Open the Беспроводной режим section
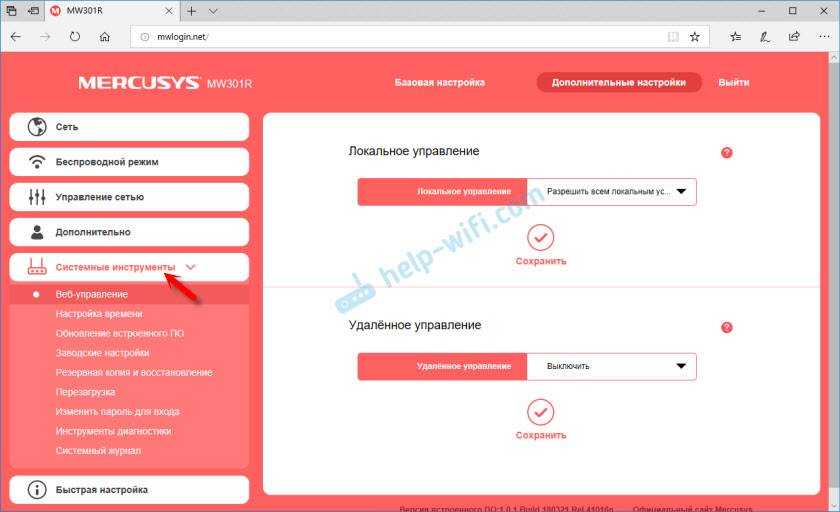 129,162
